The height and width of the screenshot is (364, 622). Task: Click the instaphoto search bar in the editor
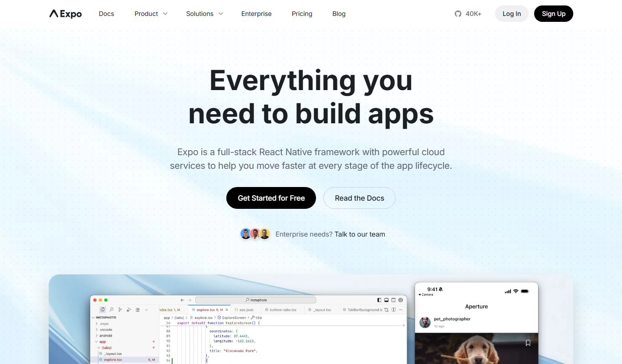[x=255, y=300]
